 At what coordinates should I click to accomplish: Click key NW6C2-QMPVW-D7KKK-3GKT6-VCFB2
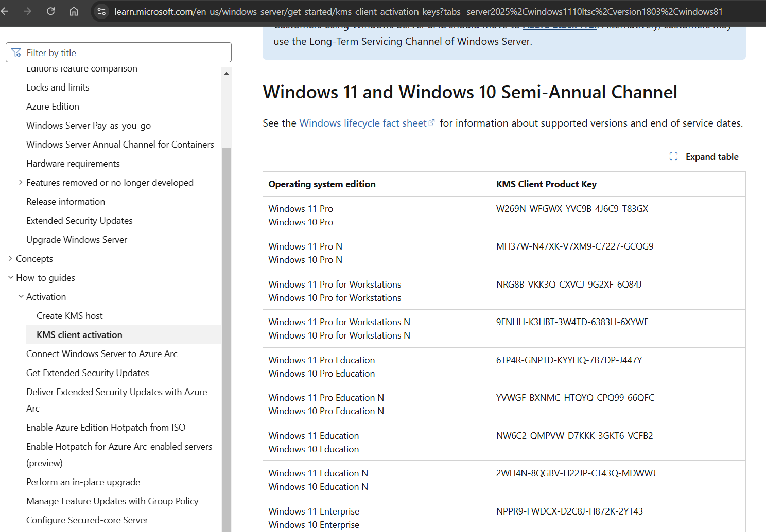pos(574,436)
